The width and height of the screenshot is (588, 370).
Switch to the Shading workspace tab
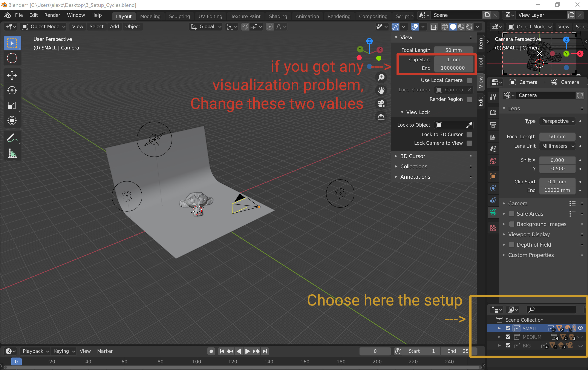pos(278,16)
